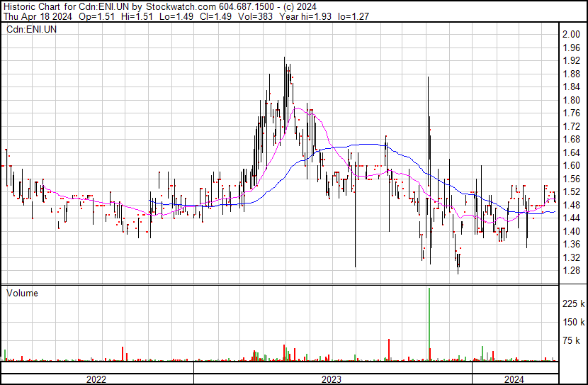Screen dimensions: 588x385
Task: Click the 2023 year label on timeline
Action: coord(332,379)
